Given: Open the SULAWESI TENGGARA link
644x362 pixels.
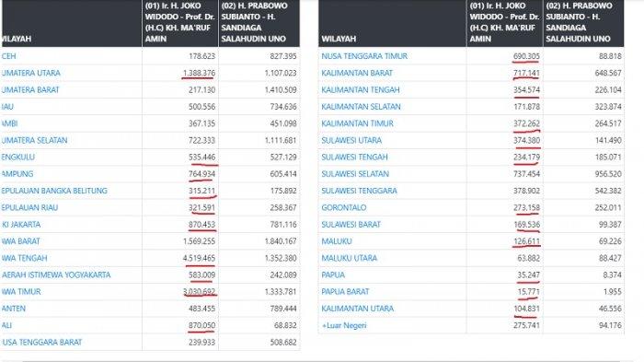Looking at the screenshot, I should [359, 191].
